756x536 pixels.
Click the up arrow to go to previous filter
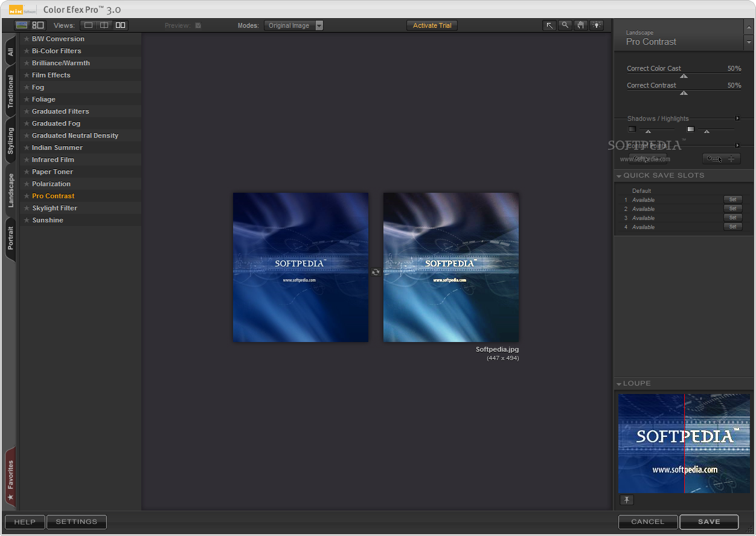(x=749, y=27)
